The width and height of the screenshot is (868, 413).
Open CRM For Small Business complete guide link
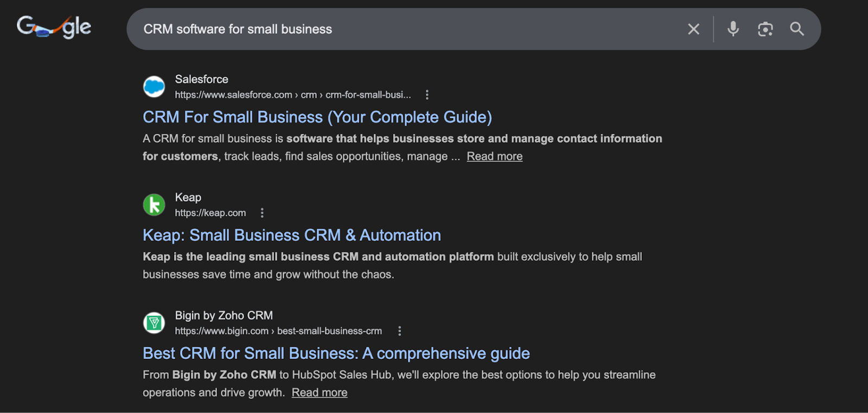[317, 117]
